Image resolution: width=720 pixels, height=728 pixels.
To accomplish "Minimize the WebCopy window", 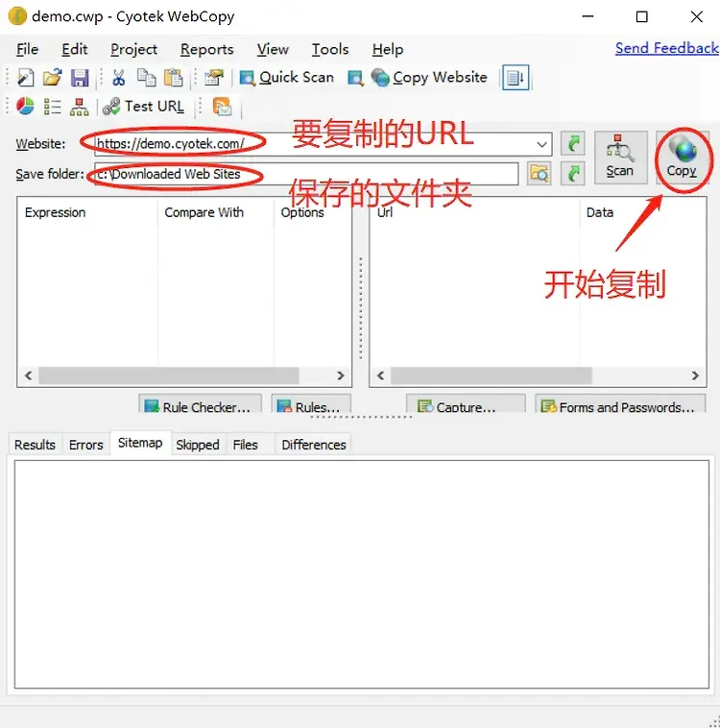I will pos(588,16).
